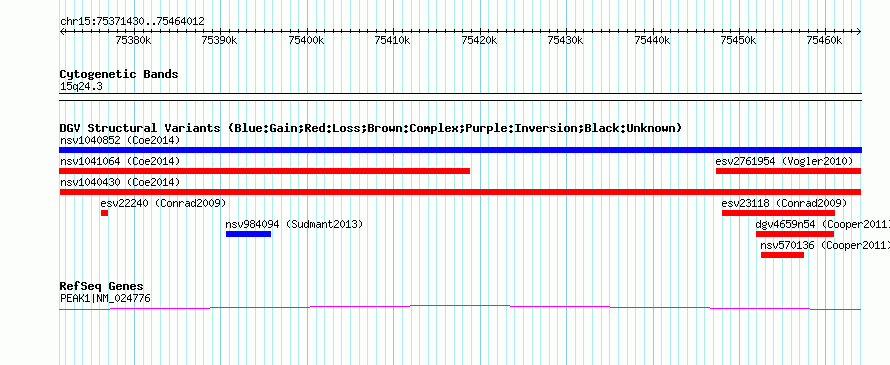Open the nsv570136 (Cooper2011) label
890x365 pixels.
(x=825, y=245)
